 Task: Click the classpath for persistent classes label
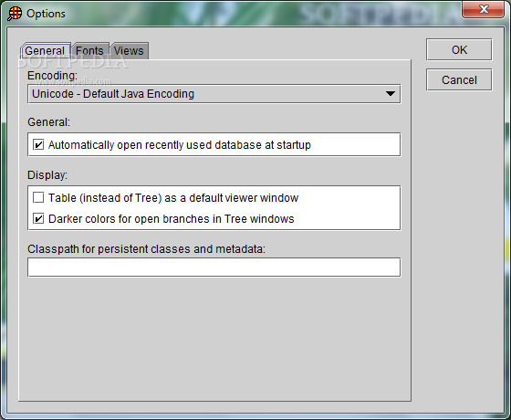[146, 249]
